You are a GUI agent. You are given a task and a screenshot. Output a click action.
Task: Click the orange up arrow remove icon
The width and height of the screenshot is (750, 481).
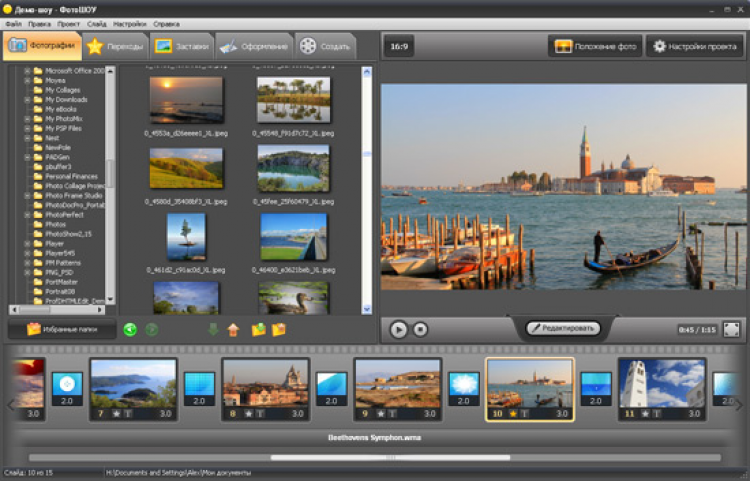(x=233, y=329)
